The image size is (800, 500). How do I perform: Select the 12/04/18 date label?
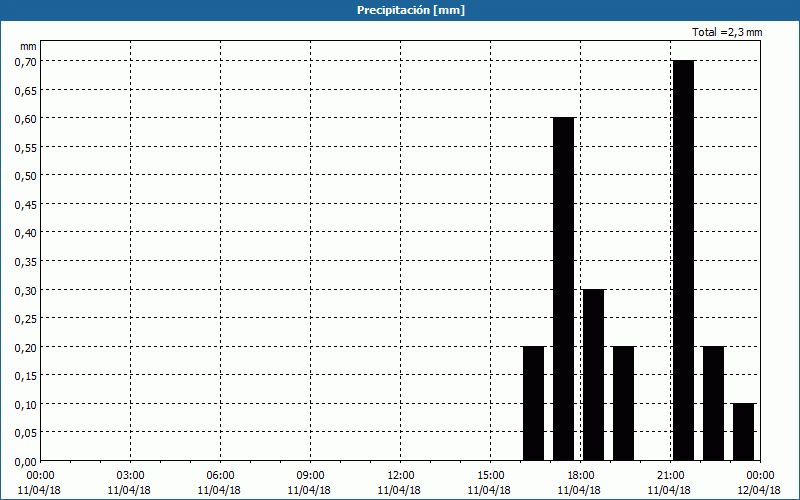point(759,490)
